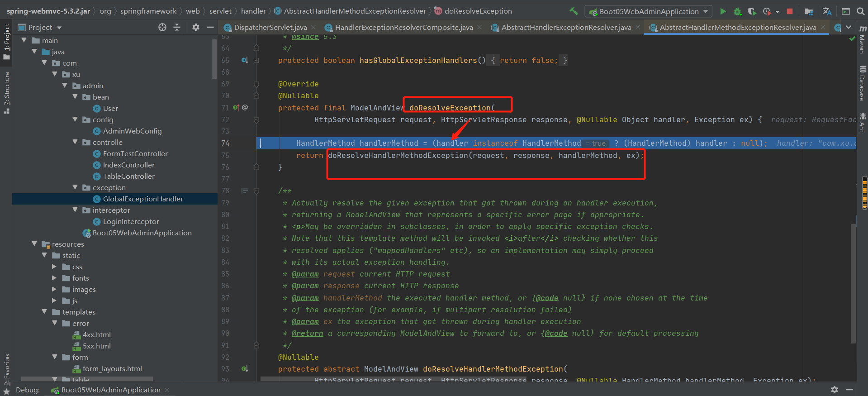Click the Translate icon in the toolbar
Image resolution: width=868 pixels, height=396 pixels.
pos(827,11)
